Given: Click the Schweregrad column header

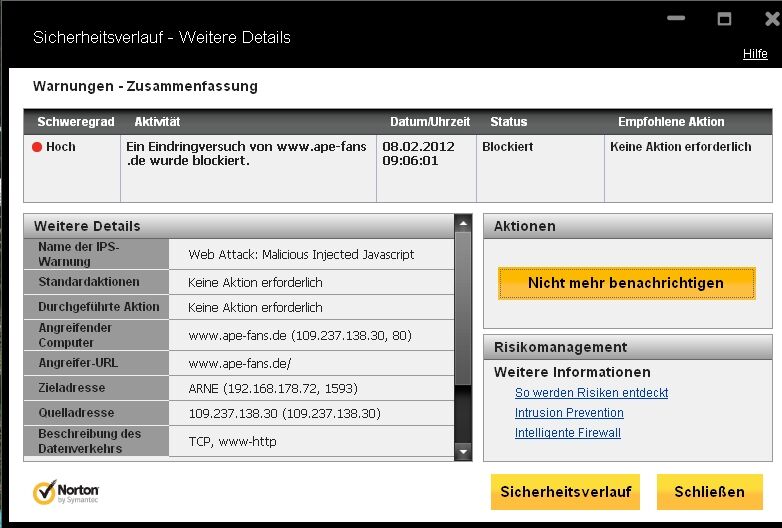Looking at the screenshot, I should 76,122.
